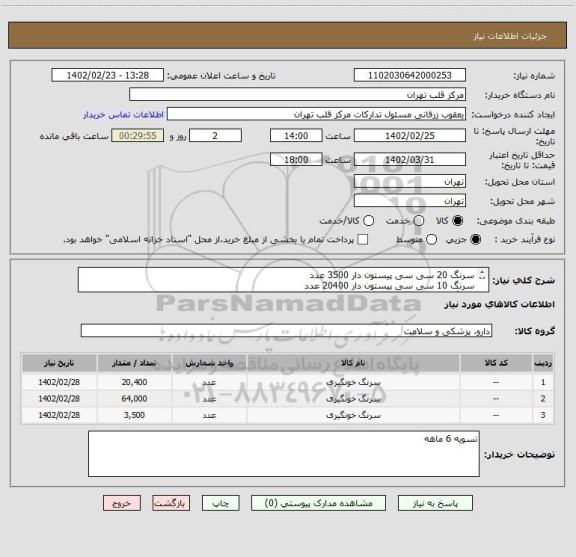
Task: Click the countdown timer 00:29:55
Action: click(138, 136)
